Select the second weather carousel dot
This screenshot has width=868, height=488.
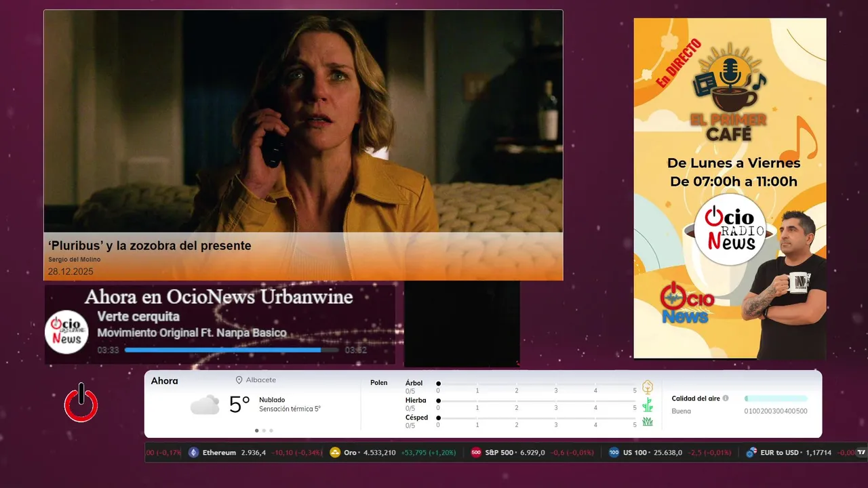pyautogui.click(x=264, y=430)
